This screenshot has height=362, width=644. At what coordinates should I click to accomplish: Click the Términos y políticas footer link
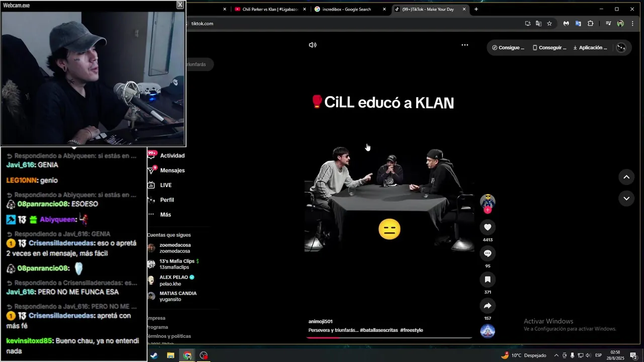(169, 336)
